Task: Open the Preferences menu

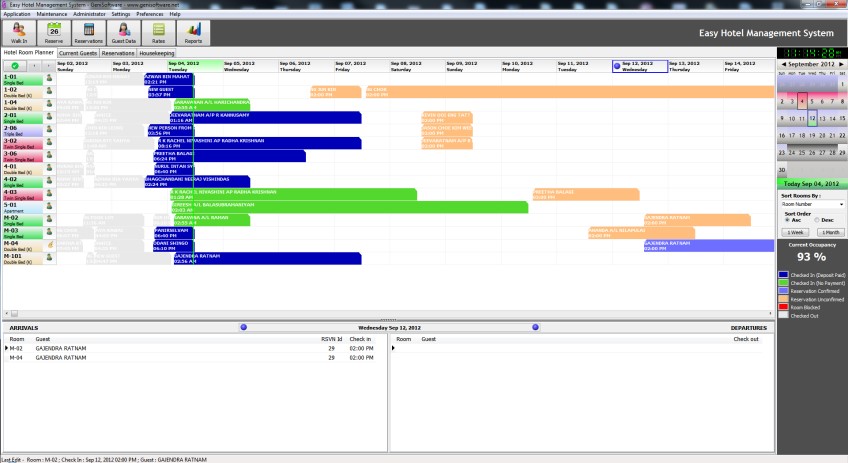Action: 150,14
